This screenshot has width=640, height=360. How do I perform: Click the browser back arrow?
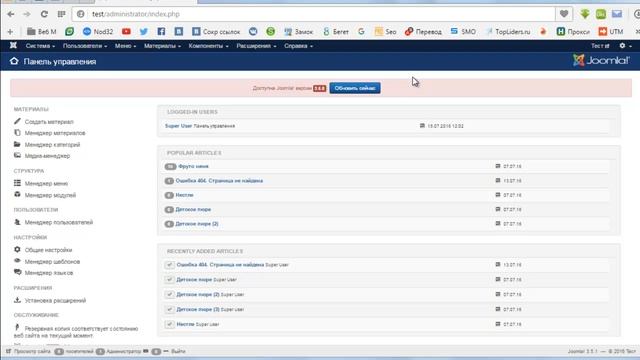(11, 14)
